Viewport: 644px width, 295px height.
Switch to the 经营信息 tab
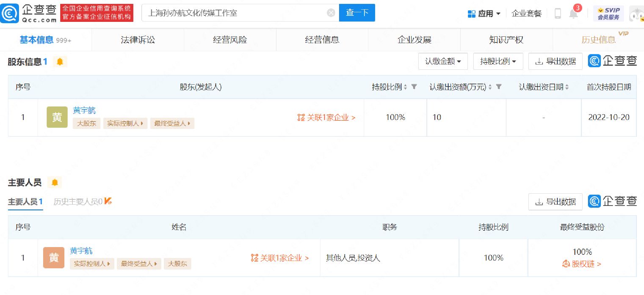pos(322,40)
